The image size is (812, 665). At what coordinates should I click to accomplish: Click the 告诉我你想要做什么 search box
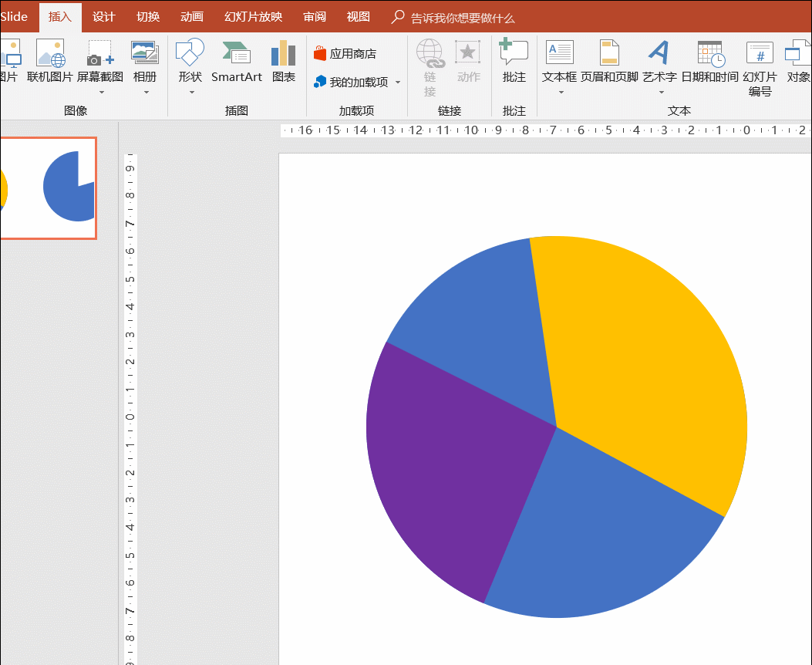tap(462, 18)
